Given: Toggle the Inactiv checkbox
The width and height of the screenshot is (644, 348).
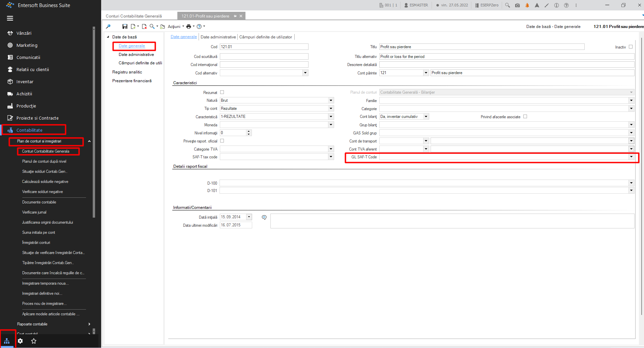Looking at the screenshot, I should 631,47.
